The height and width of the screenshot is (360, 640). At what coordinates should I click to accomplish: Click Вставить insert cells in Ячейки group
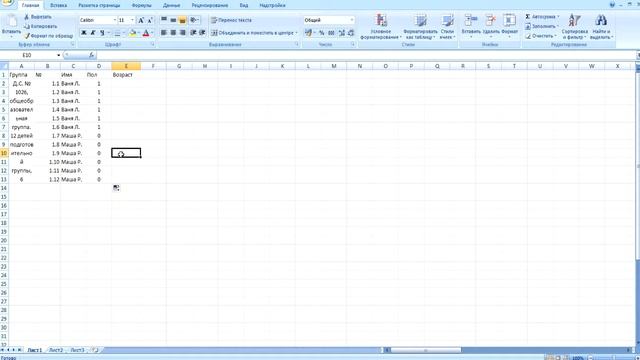tap(471, 25)
